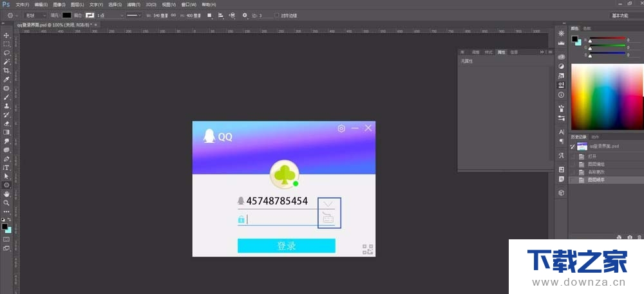This screenshot has height=294, width=644.
Task: Select the Smudge tool
Action: coord(6,141)
